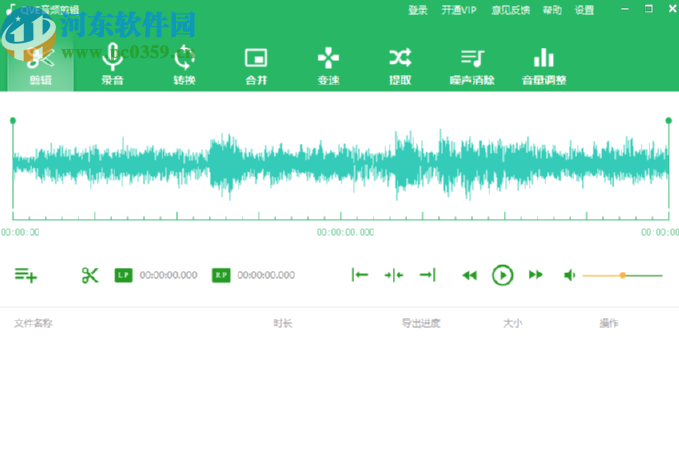This screenshot has height=461, width=679.
Task: Click 开通VIP to upgrade
Action: 459,10
